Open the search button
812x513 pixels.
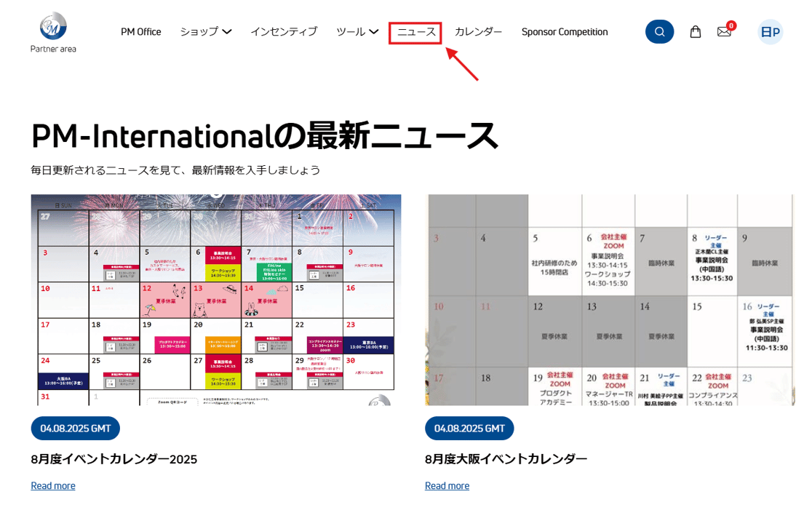click(x=659, y=31)
